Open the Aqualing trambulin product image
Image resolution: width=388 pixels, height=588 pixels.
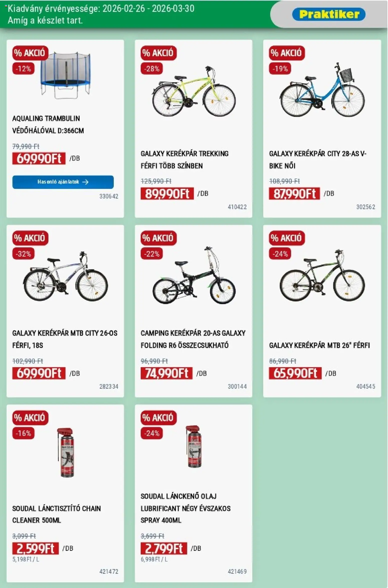pyautogui.click(x=66, y=75)
